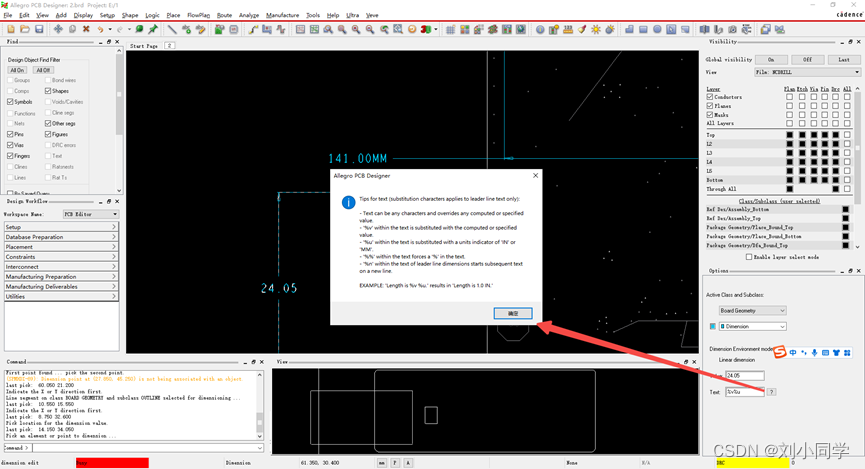Expand the Database Preparation workflow section

point(61,237)
